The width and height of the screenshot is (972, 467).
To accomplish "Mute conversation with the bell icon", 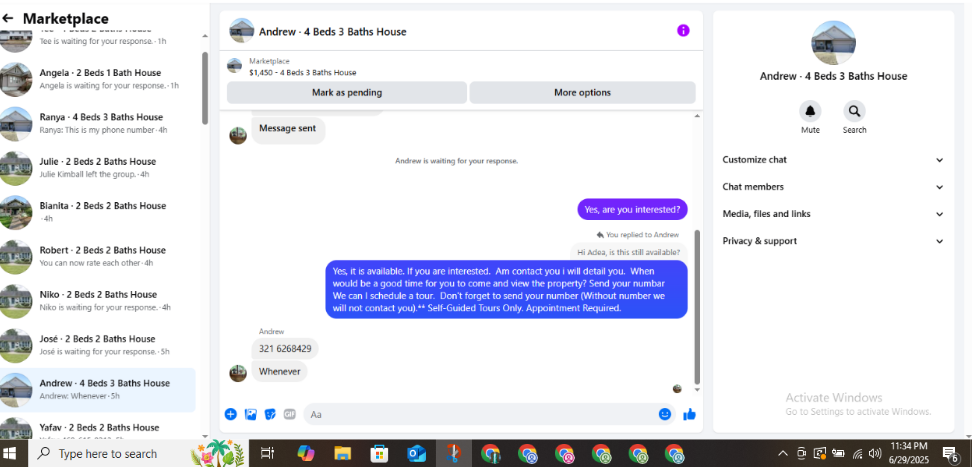I will point(810,112).
